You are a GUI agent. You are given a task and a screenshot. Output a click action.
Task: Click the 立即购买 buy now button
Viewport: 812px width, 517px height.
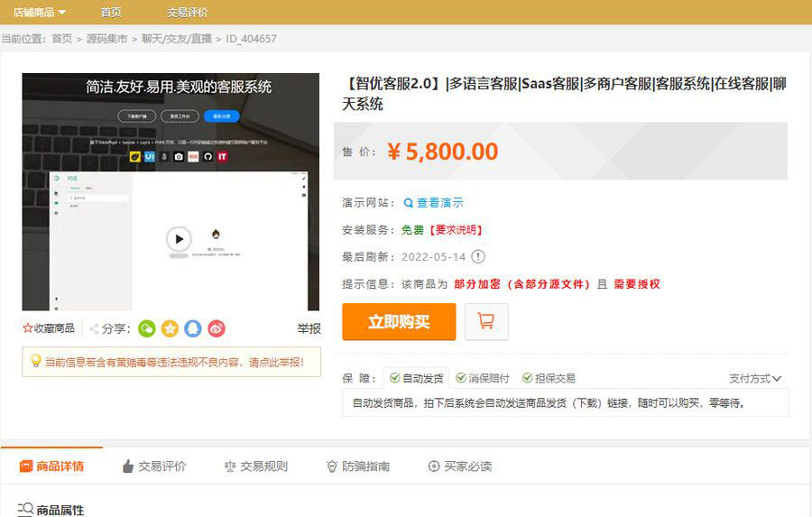click(399, 322)
